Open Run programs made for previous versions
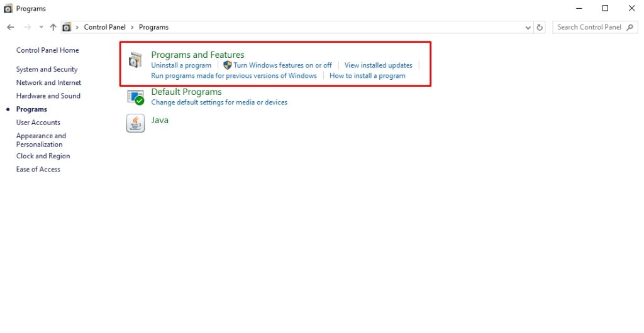The height and width of the screenshot is (333, 644). pyautogui.click(x=234, y=76)
